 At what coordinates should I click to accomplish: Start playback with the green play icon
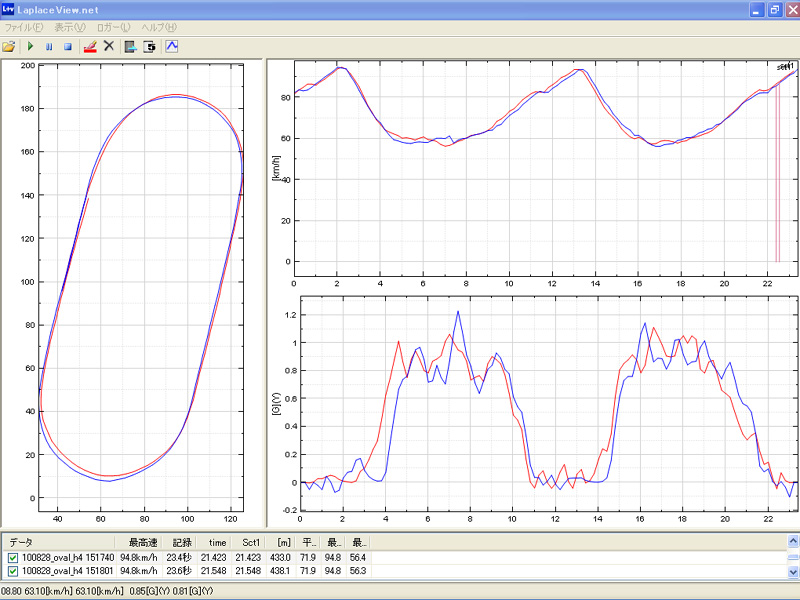[30, 46]
